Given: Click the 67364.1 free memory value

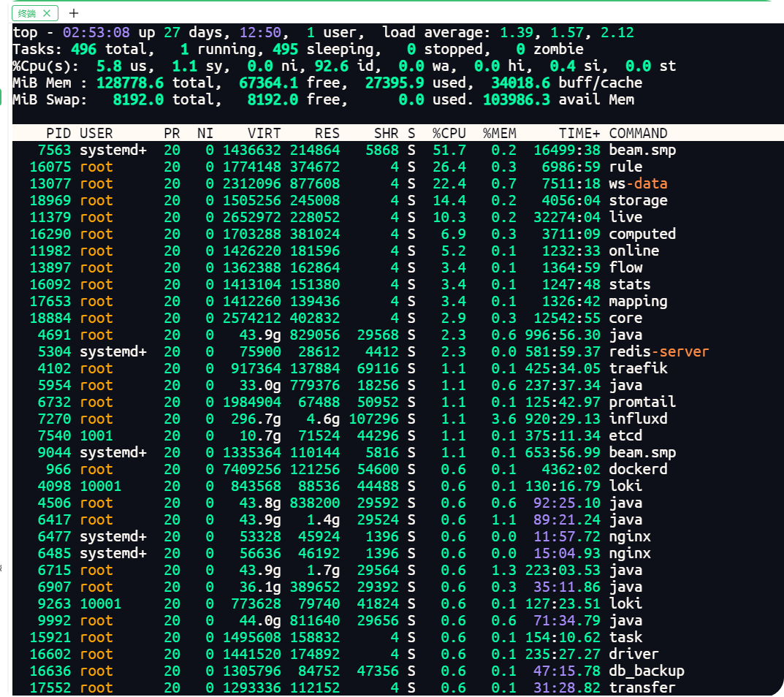Looking at the screenshot, I should (x=268, y=83).
